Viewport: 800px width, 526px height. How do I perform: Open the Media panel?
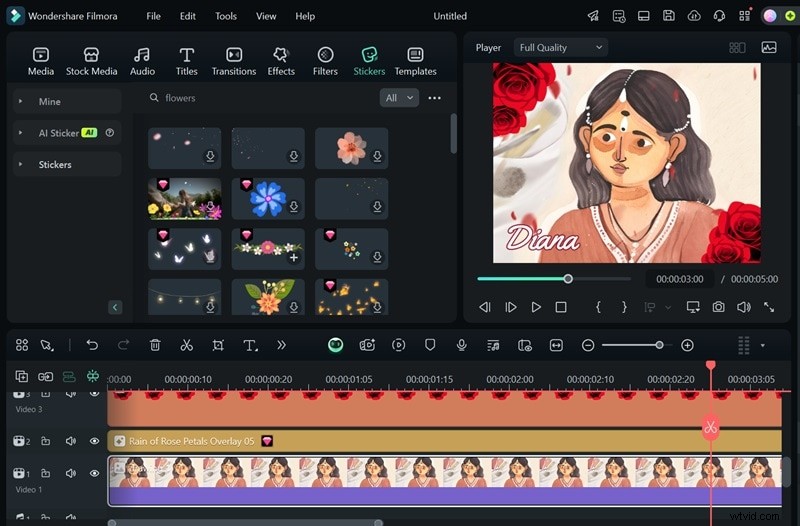pyautogui.click(x=41, y=61)
